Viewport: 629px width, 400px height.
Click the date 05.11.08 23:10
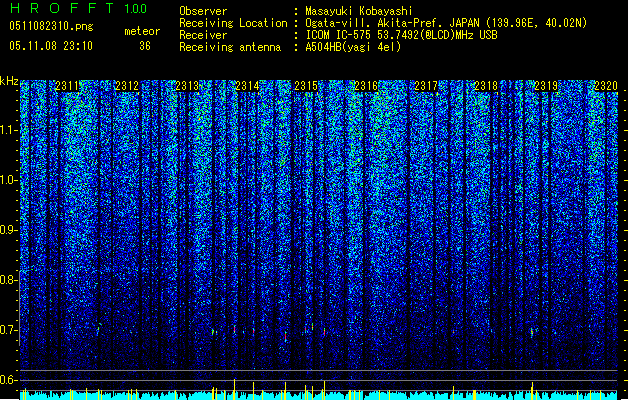coord(51,46)
